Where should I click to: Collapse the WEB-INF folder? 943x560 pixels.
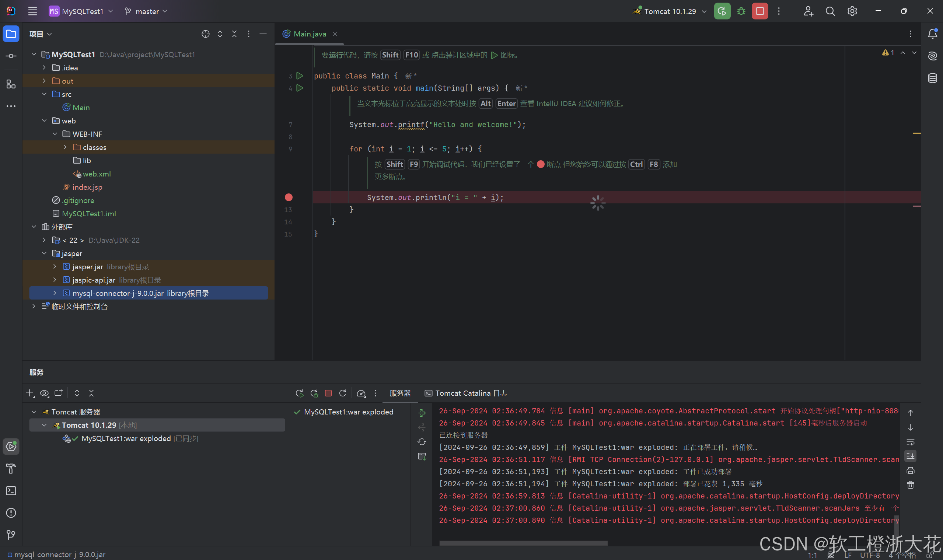(x=55, y=134)
